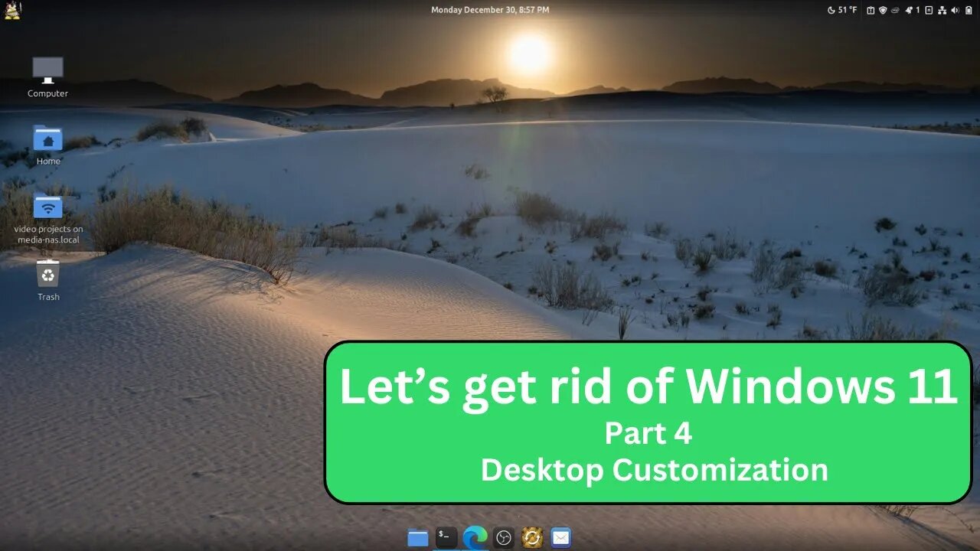Open the wired network tray icon
This screenshot has width=980, height=551.
click(942, 10)
